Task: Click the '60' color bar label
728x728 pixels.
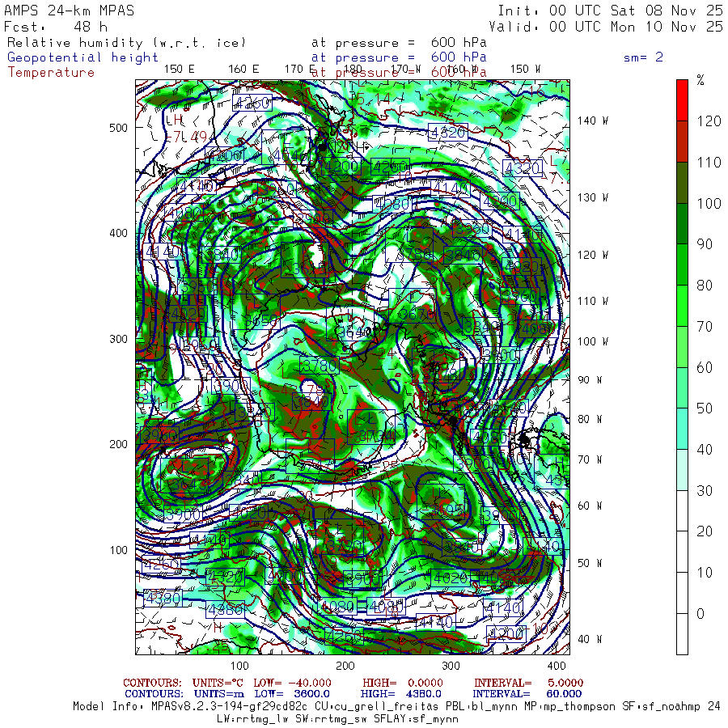Action: 705,368
